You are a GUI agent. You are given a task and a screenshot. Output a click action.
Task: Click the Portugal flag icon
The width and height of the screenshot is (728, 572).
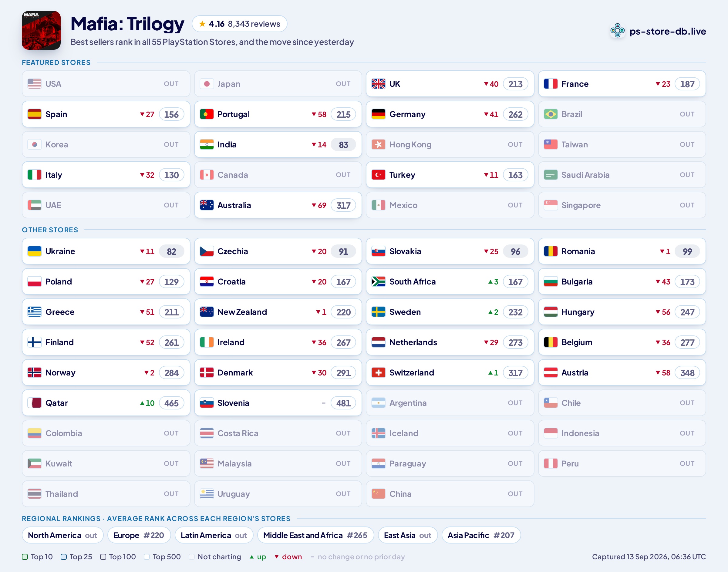[x=207, y=114]
